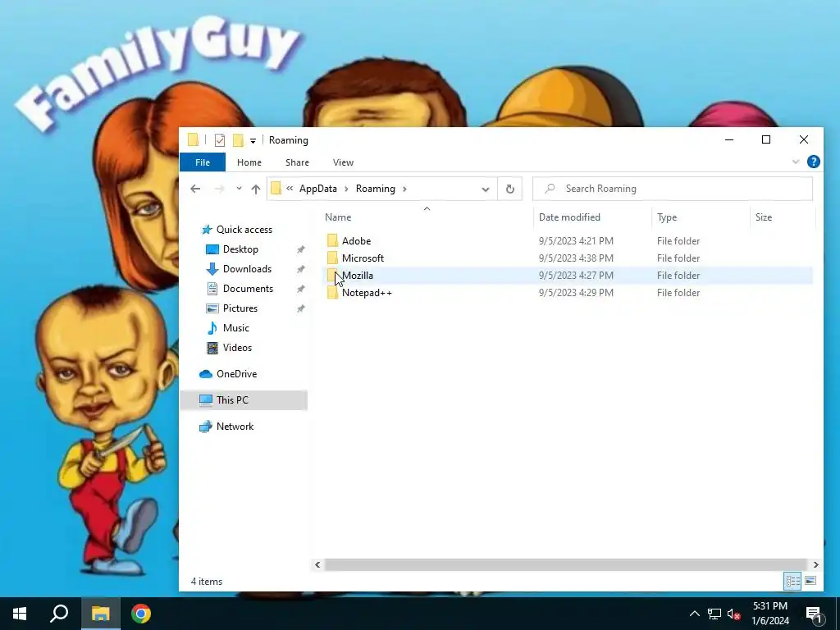This screenshot has height=630, width=840.
Task: Click the horizontal scrollbar thumb
Action: pyautogui.click(x=566, y=564)
